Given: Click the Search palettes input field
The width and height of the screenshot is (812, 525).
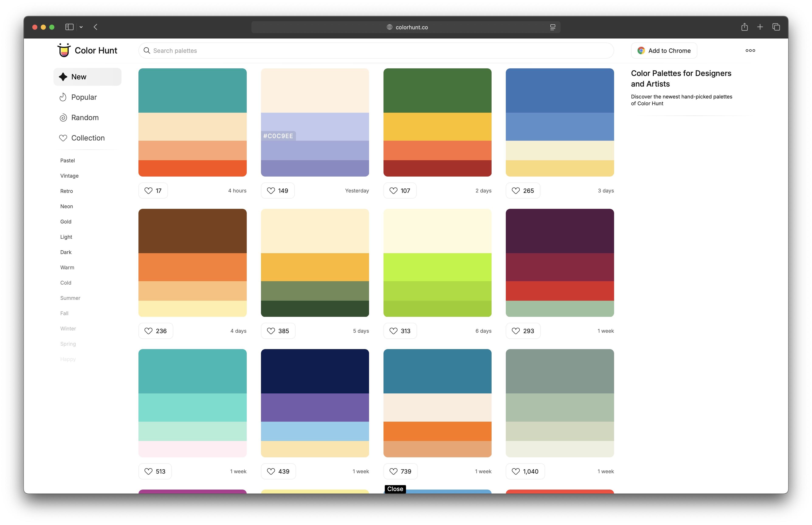Looking at the screenshot, I should coord(376,51).
